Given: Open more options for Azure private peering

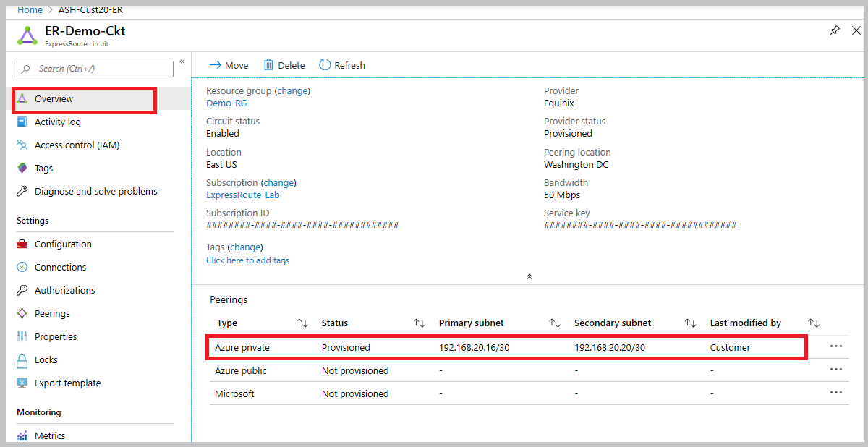Looking at the screenshot, I should (836, 346).
